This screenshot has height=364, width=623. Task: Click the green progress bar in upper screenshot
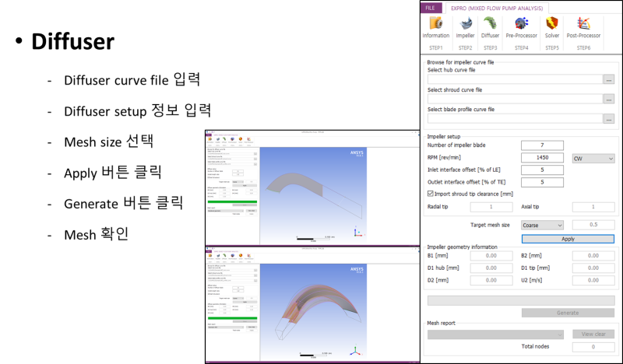tap(232, 201)
